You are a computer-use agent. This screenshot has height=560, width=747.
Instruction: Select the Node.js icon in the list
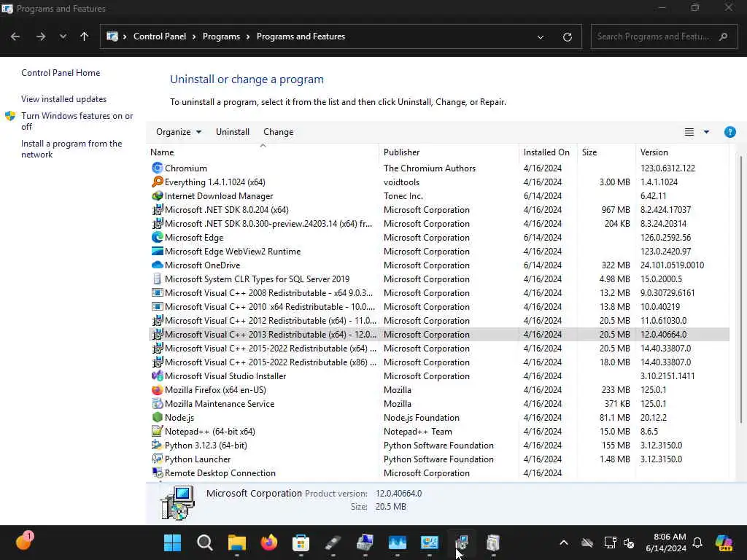click(x=158, y=417)
